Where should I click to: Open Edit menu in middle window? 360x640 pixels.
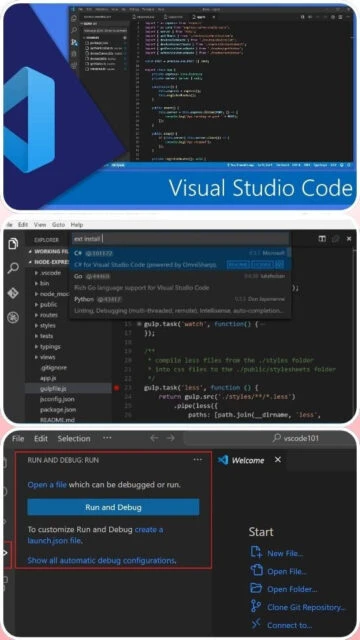pos(23,224)
